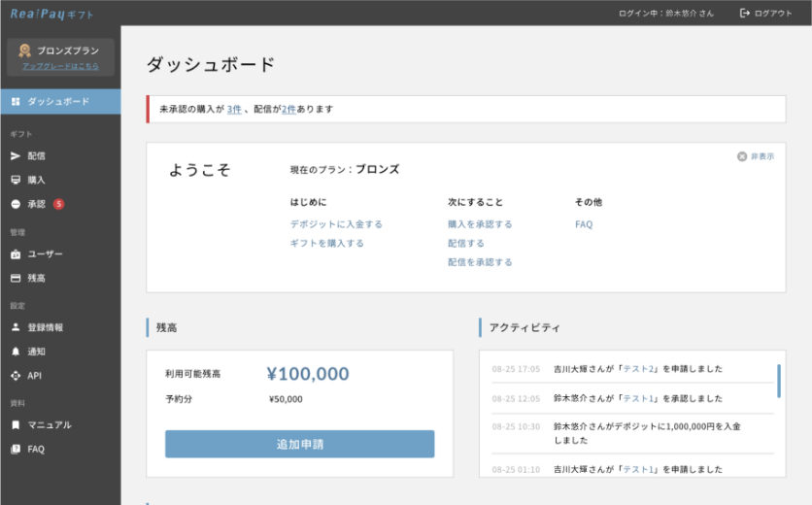The width and height of the screenshot is (812, 505).
Task: Click the 08-25 10:30 deposit activity entry
Action: (633, 433)
